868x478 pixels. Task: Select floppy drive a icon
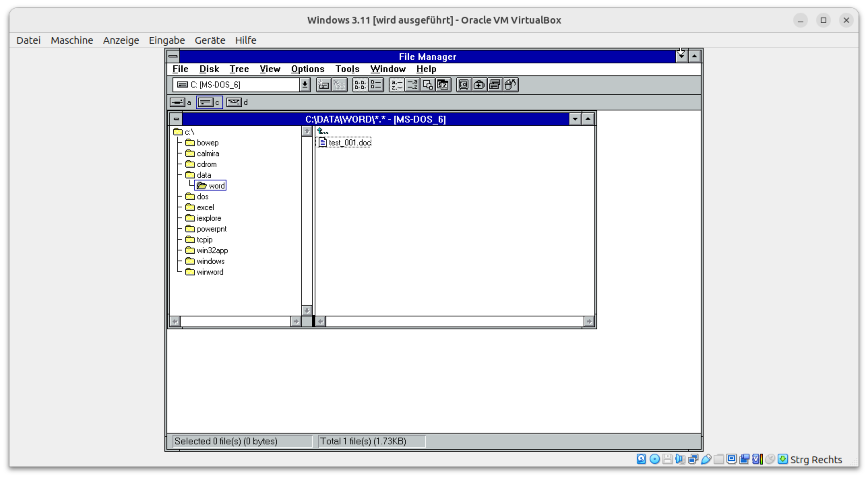pyautogui.click(x=177, y=102)
